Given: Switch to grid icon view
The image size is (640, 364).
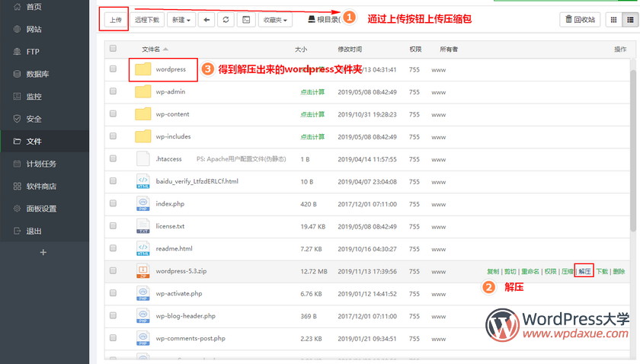Looking at the screenshot, I should [x=613, y=19].
